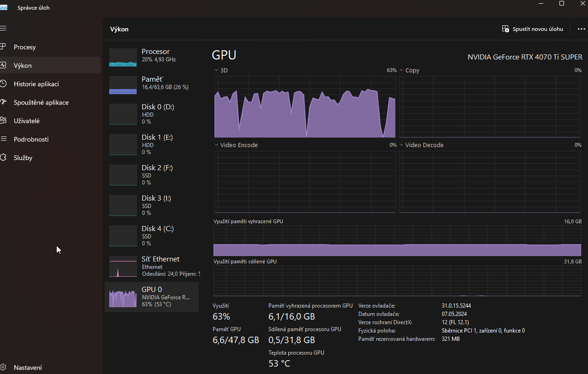Open Spouštěné aplikace startup icon

point(3,102)
